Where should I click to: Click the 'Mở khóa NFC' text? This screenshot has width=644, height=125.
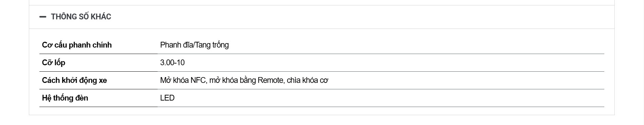coord(183,80)
